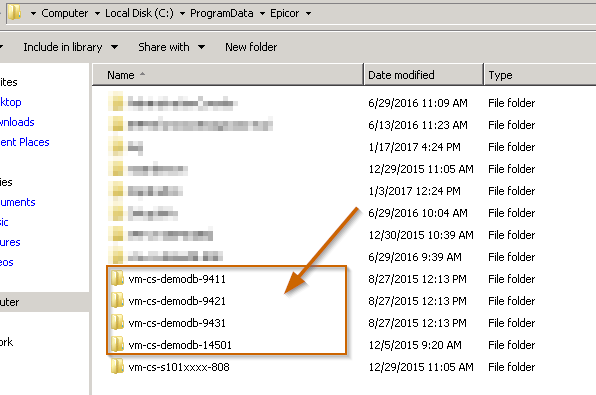This screenshot has height=395, width=596.
Task: Click Computer in the address breadcrumb
Action: [65, 13]
